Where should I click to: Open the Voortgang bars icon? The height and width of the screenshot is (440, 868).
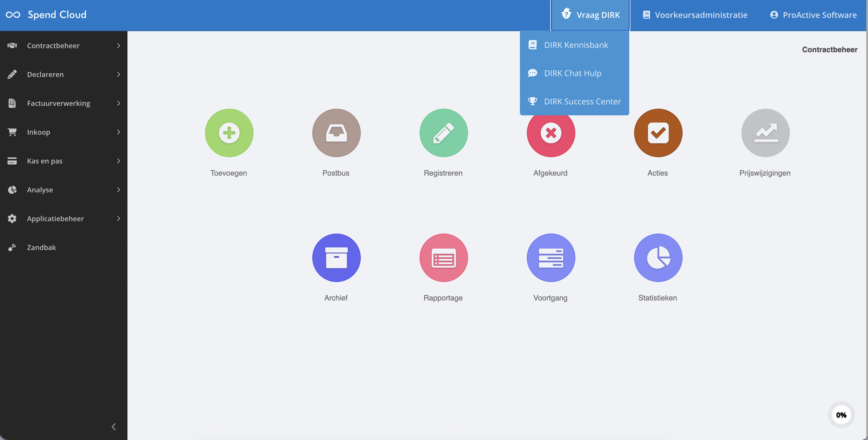click(x=551, y=258)
